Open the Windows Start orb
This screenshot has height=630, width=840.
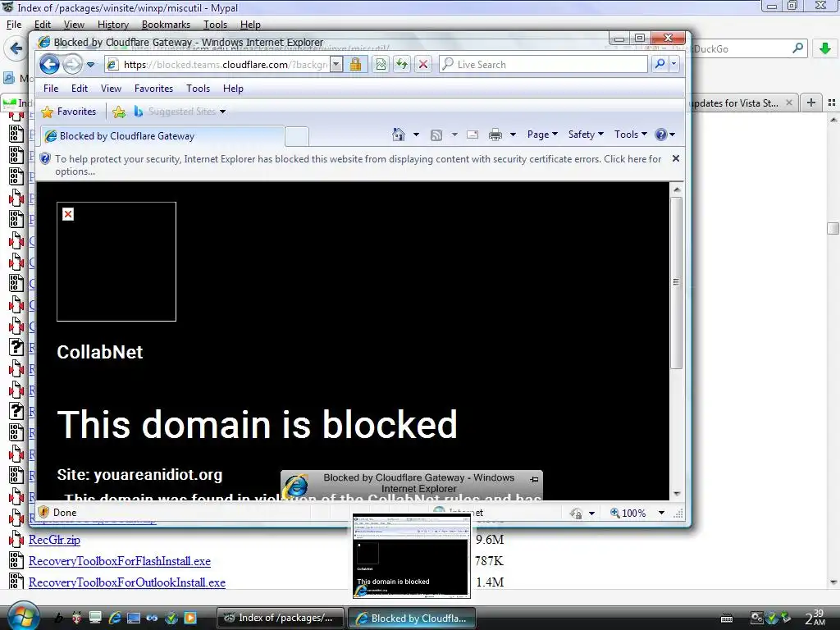pos(23,617)
